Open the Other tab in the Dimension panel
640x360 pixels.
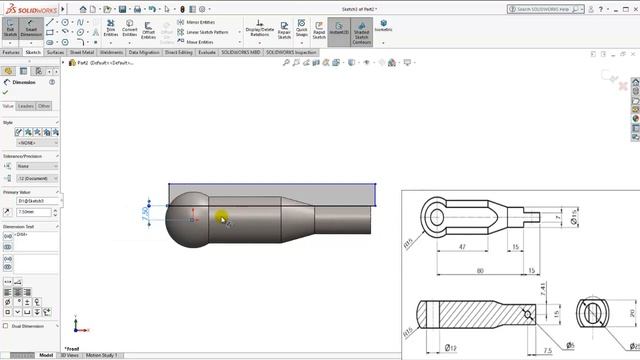point(44,106)
